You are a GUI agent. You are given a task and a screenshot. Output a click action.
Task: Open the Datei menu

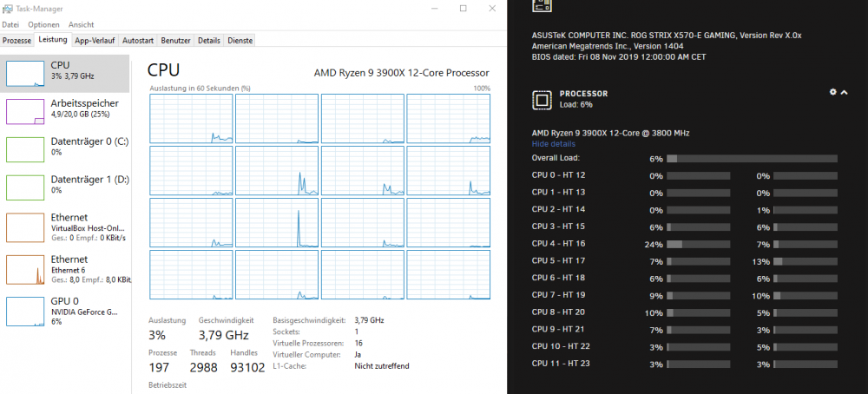pos(10,25)
